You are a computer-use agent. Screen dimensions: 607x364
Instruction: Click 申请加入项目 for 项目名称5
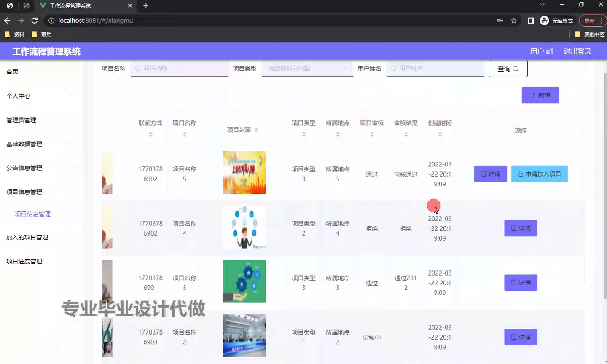540,174
